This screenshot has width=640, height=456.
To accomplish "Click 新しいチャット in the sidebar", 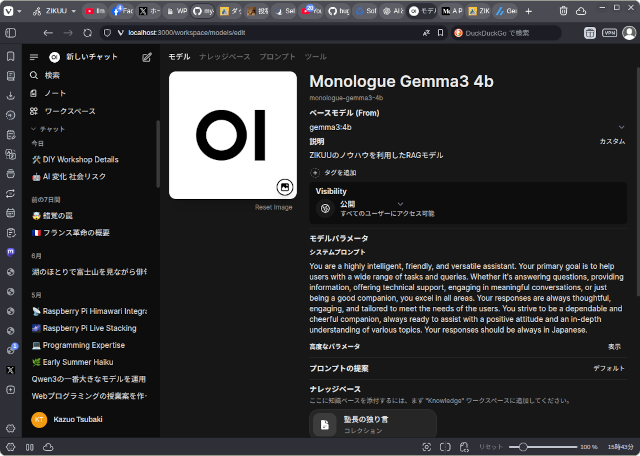I will click(91, 57).
